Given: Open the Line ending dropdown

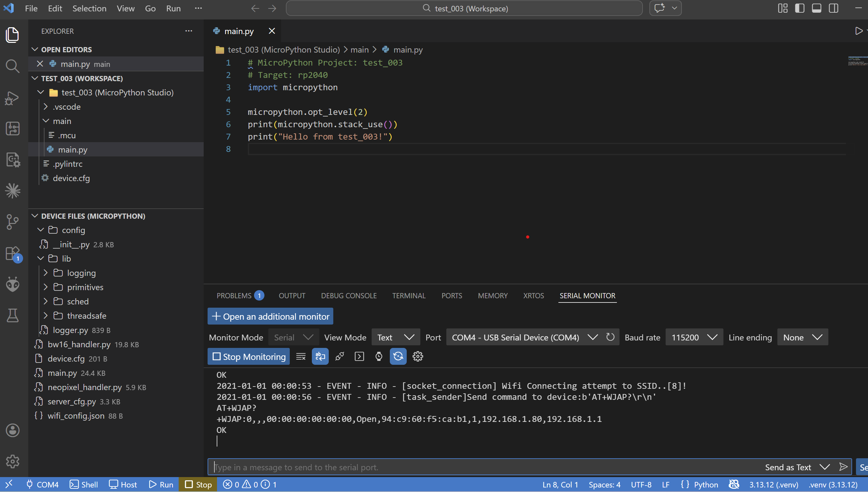Looking at the screenshot, I should point(803,337).
